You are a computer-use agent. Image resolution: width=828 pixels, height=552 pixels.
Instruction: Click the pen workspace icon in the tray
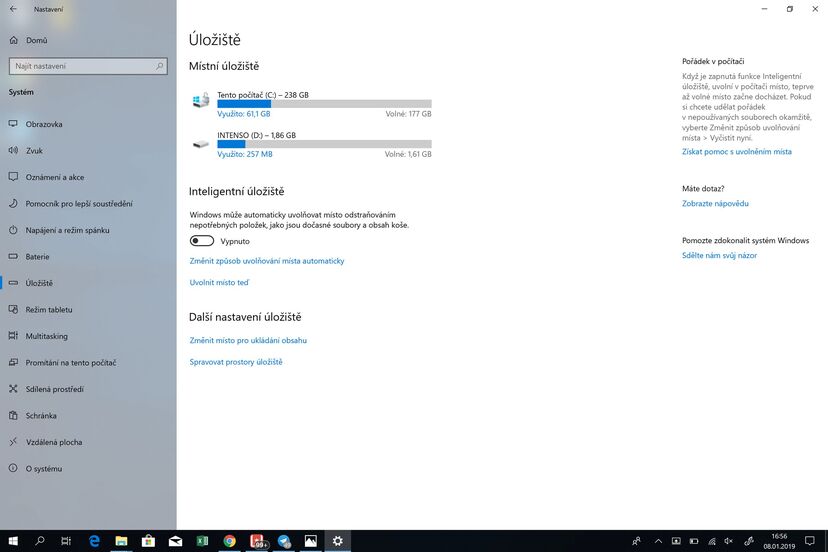[x=749, y=541]
